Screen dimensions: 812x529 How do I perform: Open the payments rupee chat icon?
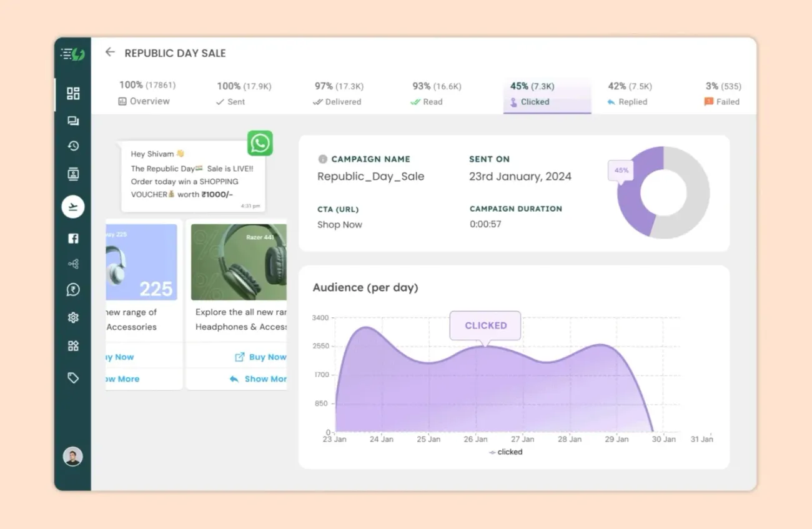point(72,289)
